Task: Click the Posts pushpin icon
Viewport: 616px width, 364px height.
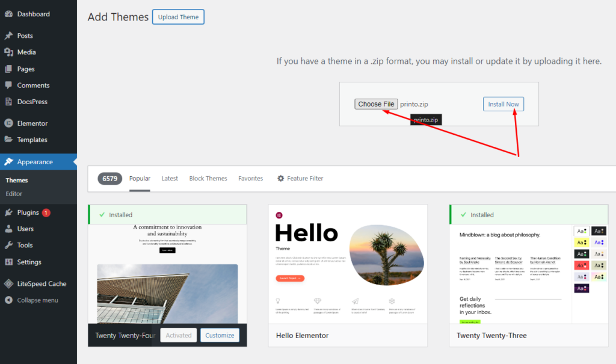Action: pyautogui.click(x=8, y=35)
